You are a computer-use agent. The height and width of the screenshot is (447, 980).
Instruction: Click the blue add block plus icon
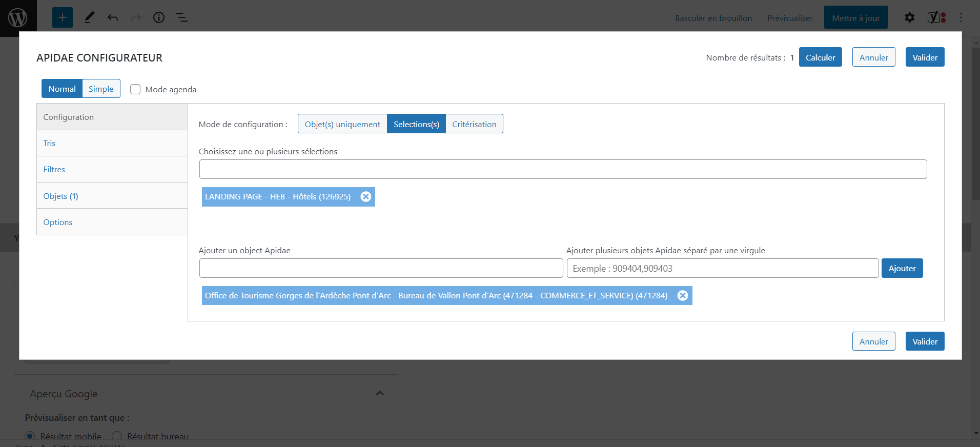pyautogui.click(x=63, y=18)
